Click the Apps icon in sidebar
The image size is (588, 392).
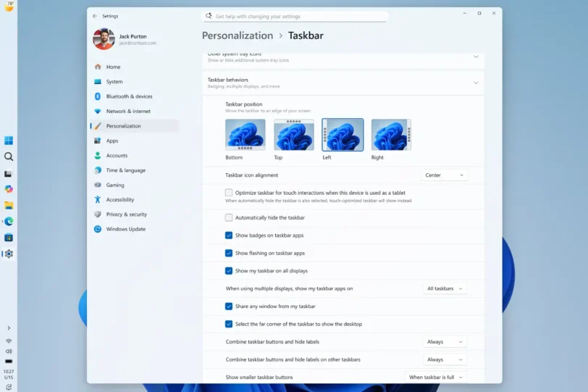pyautogui.click(x=98, y=141)
